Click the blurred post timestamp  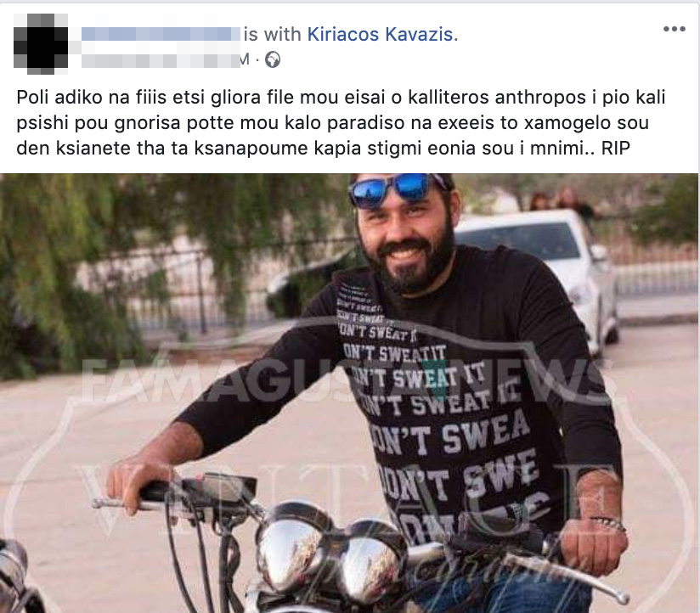(161, 59)
